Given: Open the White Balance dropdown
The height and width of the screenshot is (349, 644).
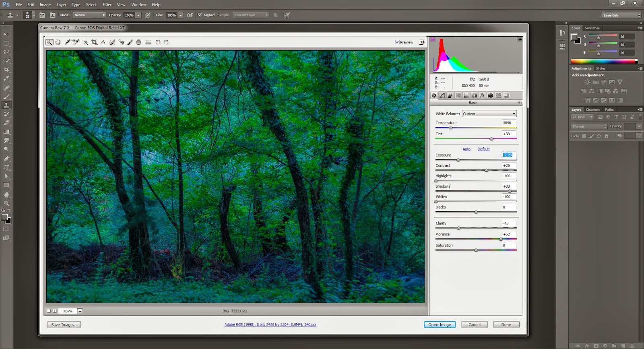Looking at the screenshot, I should (x=489, y=114).
